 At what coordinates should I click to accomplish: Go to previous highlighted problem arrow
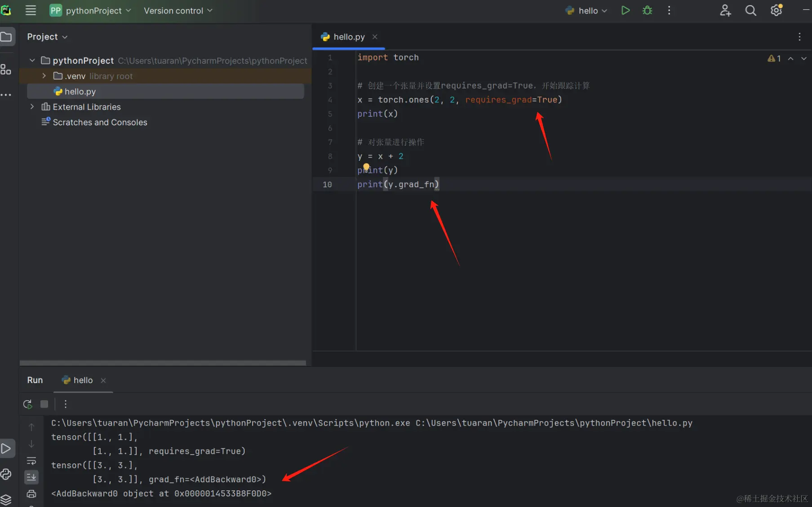(790, 58)
